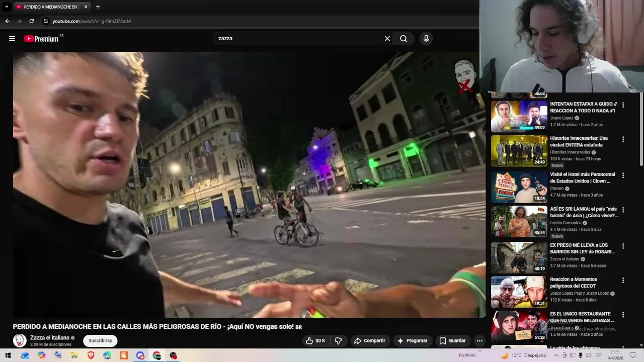Open the Clown Motel video thumbnail
Screen dimensions: 644x362
click(519, 187)
